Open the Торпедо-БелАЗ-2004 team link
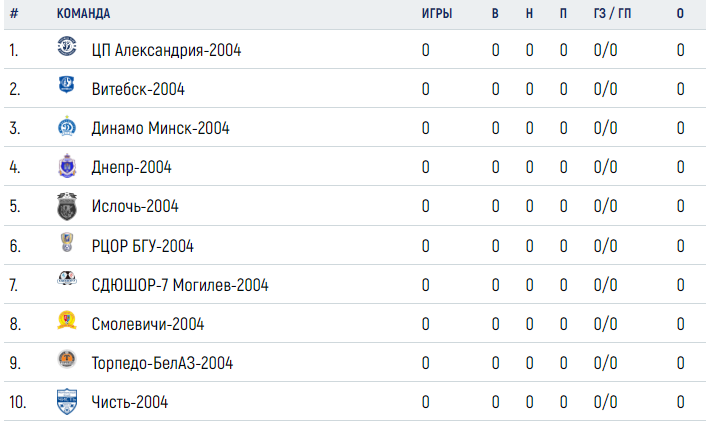Viewport: 707px width, 426px height. click(x=162, y=363)
